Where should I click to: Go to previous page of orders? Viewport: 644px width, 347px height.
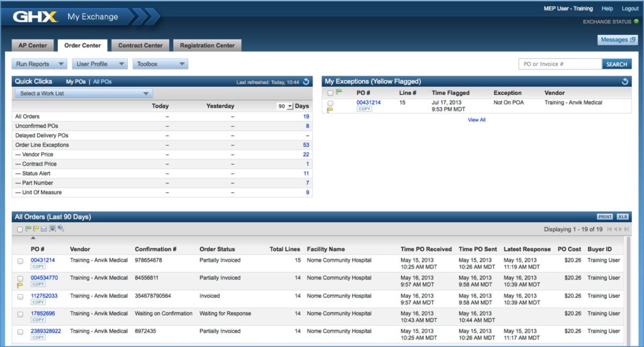[x=615, y=229]
